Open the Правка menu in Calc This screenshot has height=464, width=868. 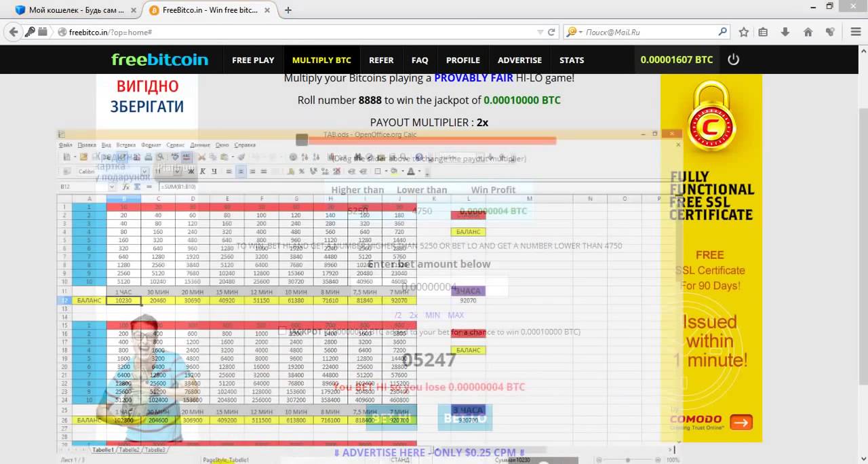click(x=87, y=144)
